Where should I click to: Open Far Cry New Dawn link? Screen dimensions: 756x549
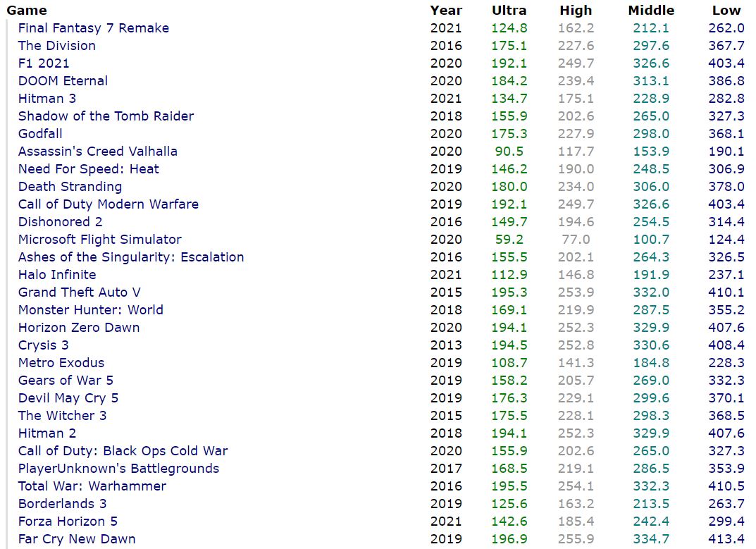point(77,539)
